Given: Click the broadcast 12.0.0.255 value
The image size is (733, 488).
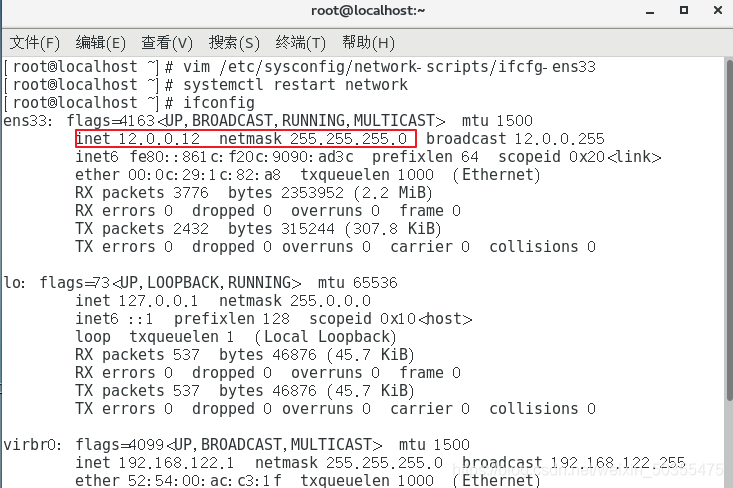Looking at the screenshot, I should tap(515, 139).
